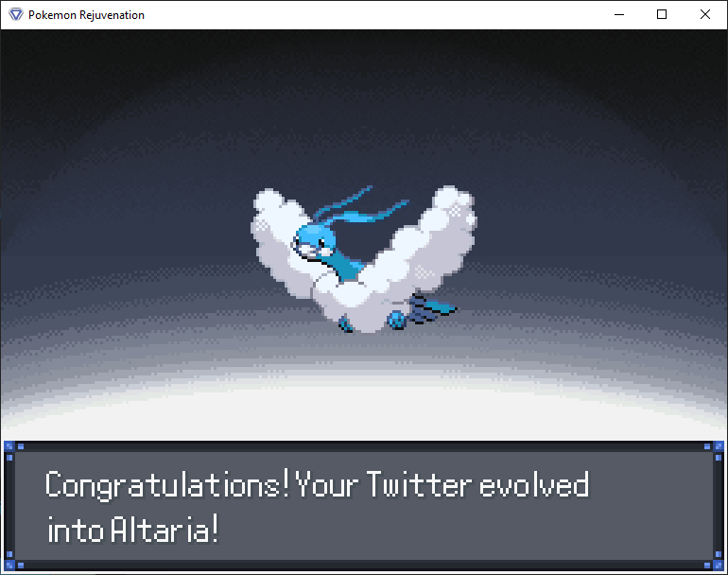This screenshot has height=575, width=728.
Task: Maximize the Pokemon Rejuvenation window
Action: point(662,14)
